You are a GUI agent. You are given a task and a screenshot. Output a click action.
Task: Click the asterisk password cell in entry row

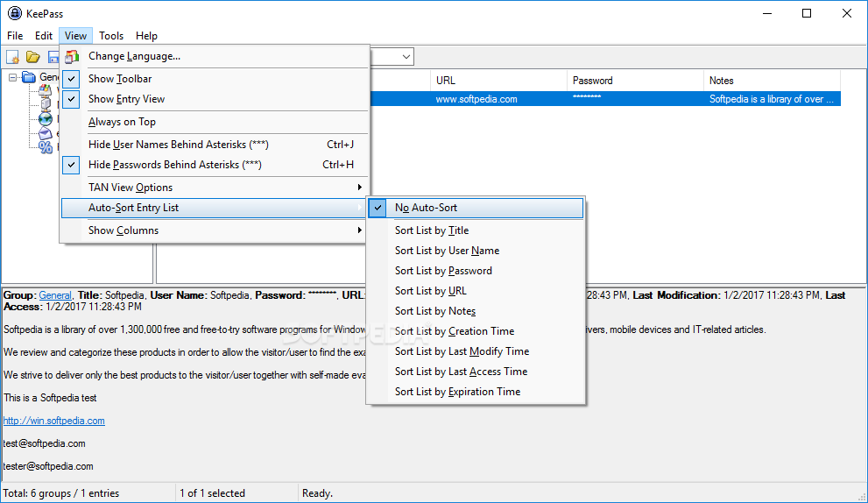coord(587,97)
